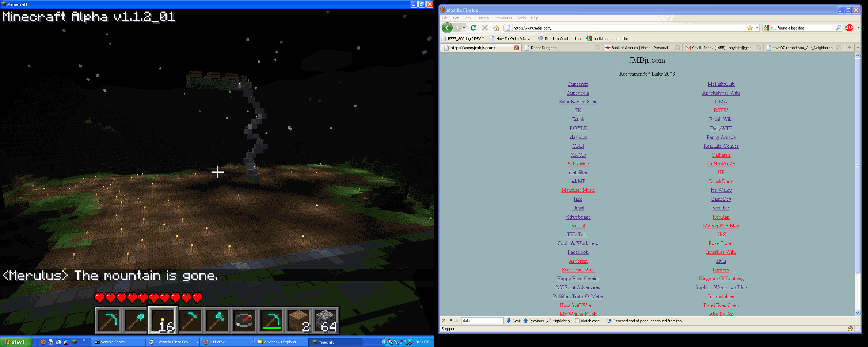Open the Adblock Plus ABP icon

pyautogui.click(x=849, y=28)
